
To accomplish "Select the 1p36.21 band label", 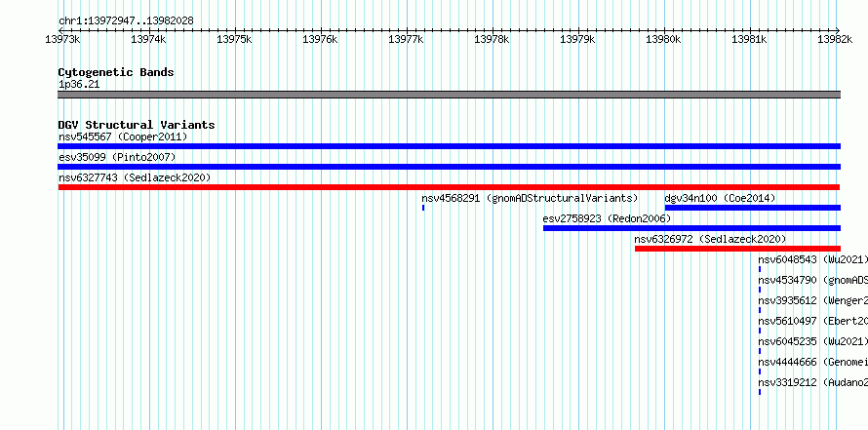I will [79, 85].
